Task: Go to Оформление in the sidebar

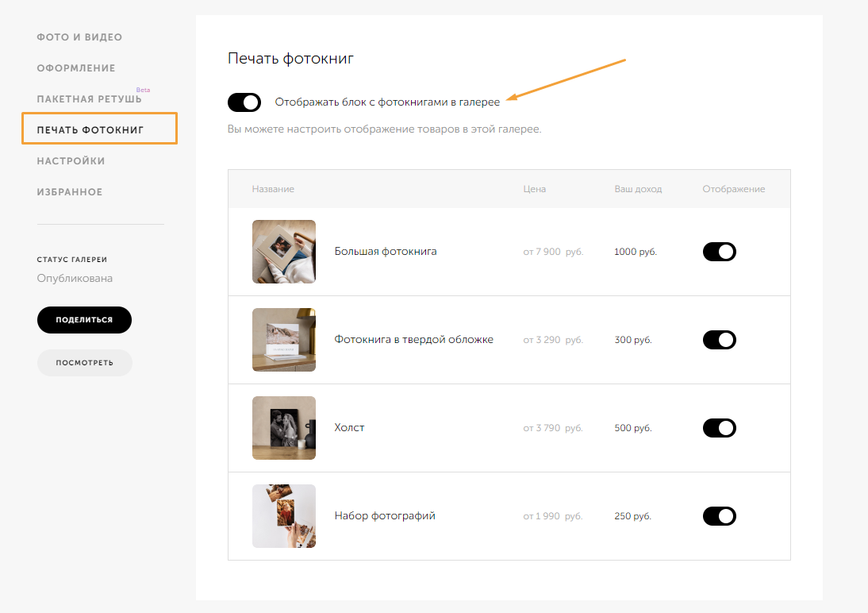Action: coord(76,68)
